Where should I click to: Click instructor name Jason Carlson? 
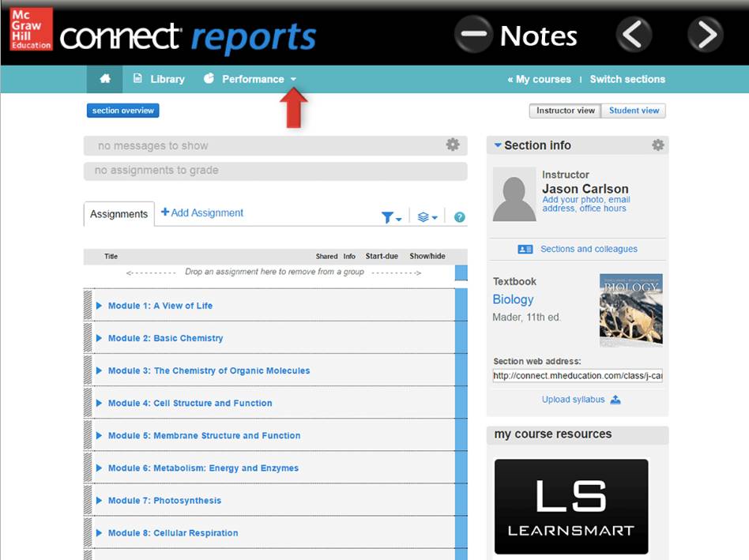(585, 189)
